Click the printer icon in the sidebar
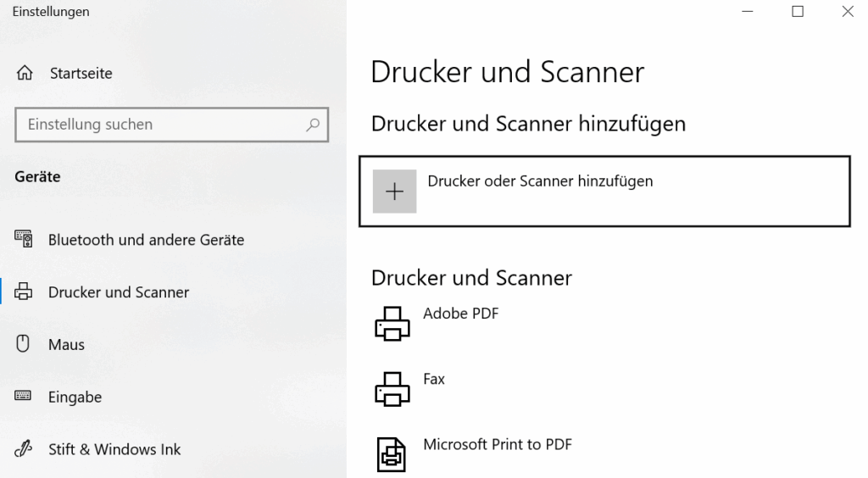Screen dimensions: 868x478 (24, 292)
